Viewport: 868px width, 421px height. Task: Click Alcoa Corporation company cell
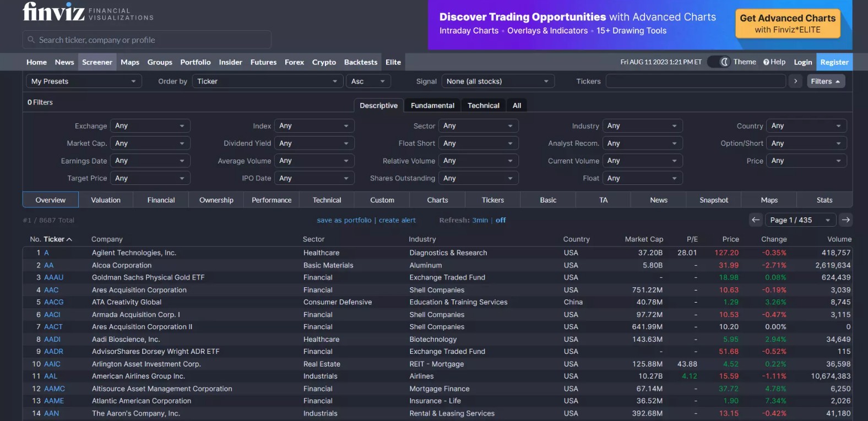[122, 265]
